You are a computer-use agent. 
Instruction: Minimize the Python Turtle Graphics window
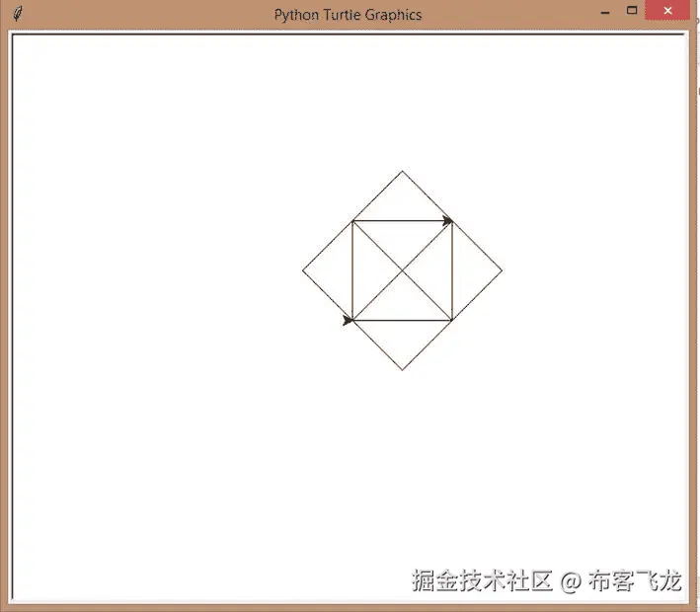point(605,12)
